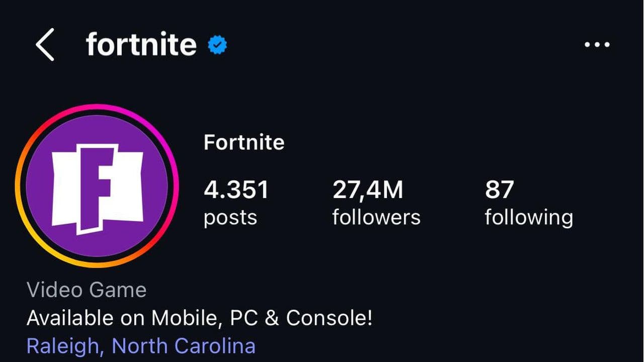Click the fortnite username in header
This screenshot has width=644, height=362.
pyautogui.click(x=141, y=45)
